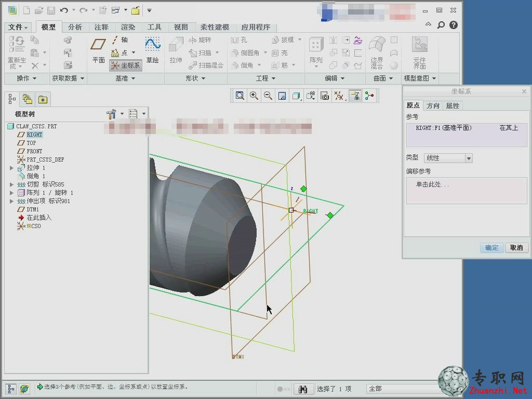Screen dimensions: 532x399
Task: Toggle the favorites panel icon
Action: pos(43,99)
